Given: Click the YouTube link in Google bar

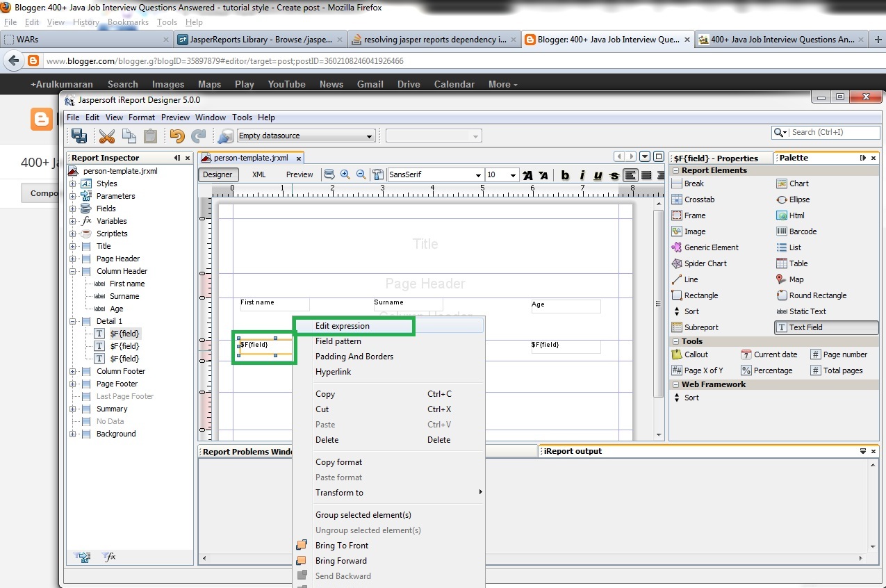Looking at the screenshot, I should 287,84.
